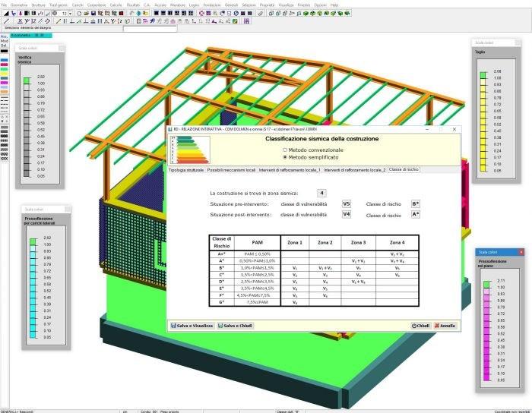Switch to the Tipologia strutturale tab
The image size is (532, 413).
(x=186, y=169)
